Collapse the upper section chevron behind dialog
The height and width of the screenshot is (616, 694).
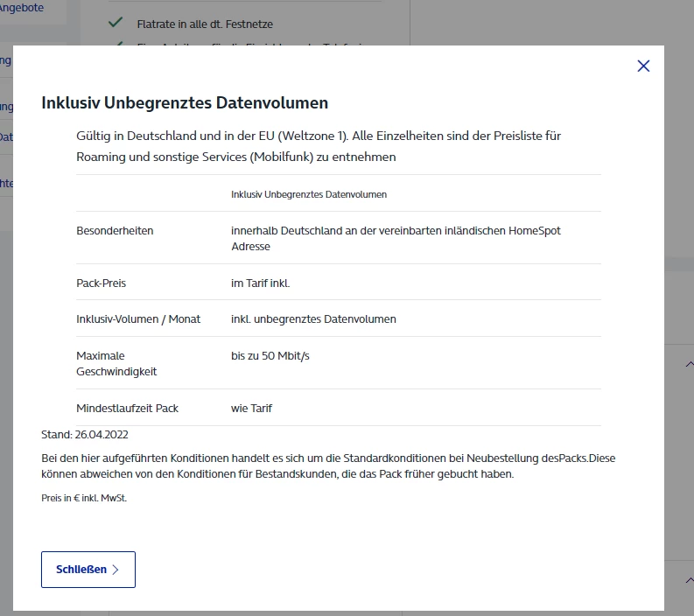pyautogui.click(x=689, y=363)
